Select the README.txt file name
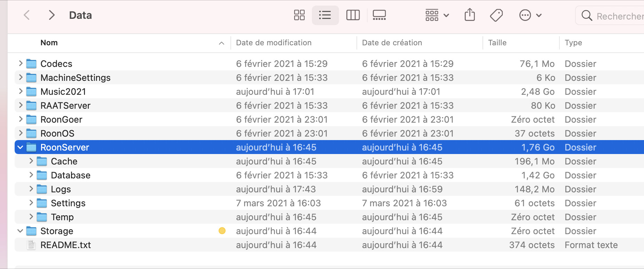This screenshot has width=644, height=269. pos(65,245)
